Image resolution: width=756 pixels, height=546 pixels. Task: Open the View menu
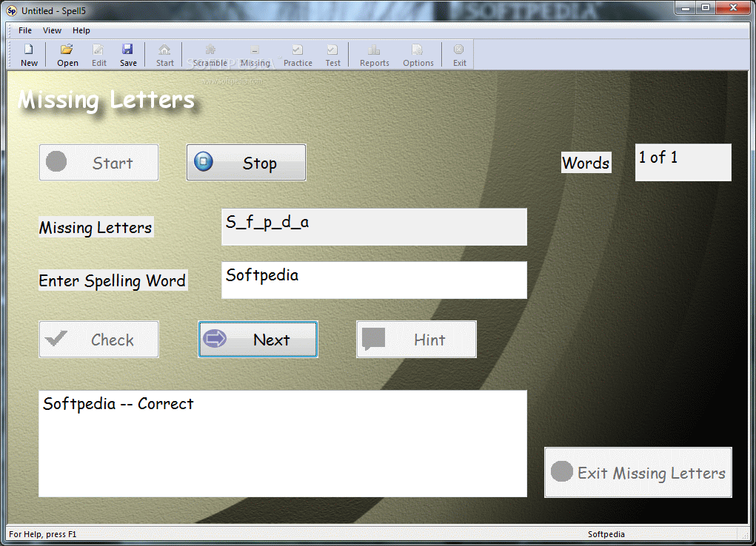tap(52, 30)
